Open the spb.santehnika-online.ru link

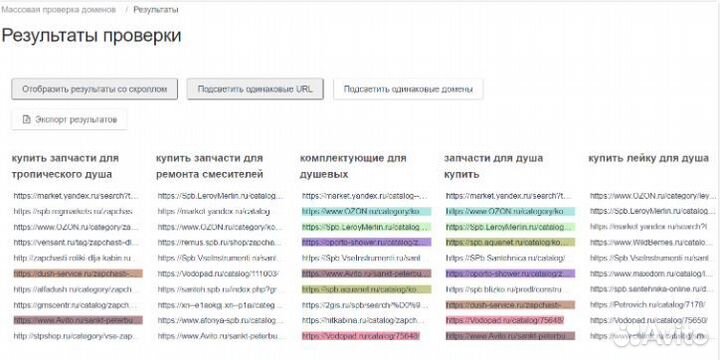pos(652,289)
